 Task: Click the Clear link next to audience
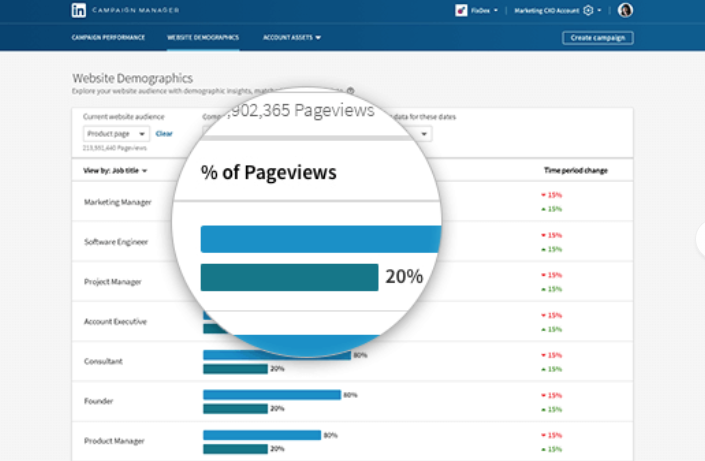pos(164,134)
